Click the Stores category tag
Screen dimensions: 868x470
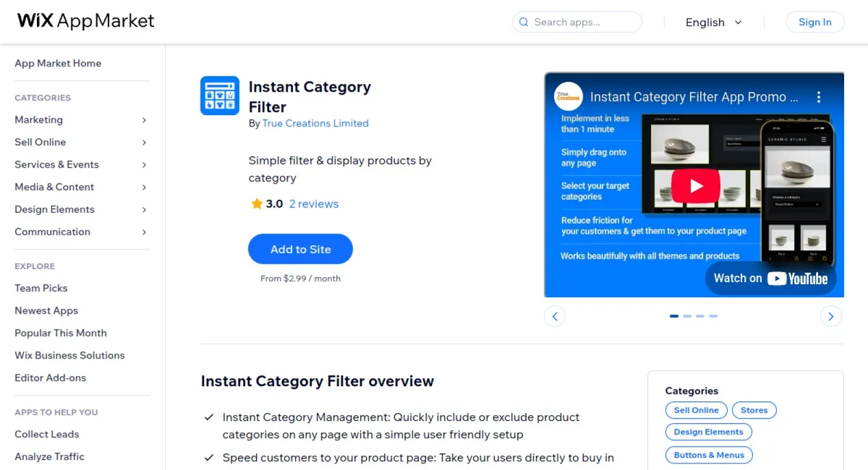(754, 410)
